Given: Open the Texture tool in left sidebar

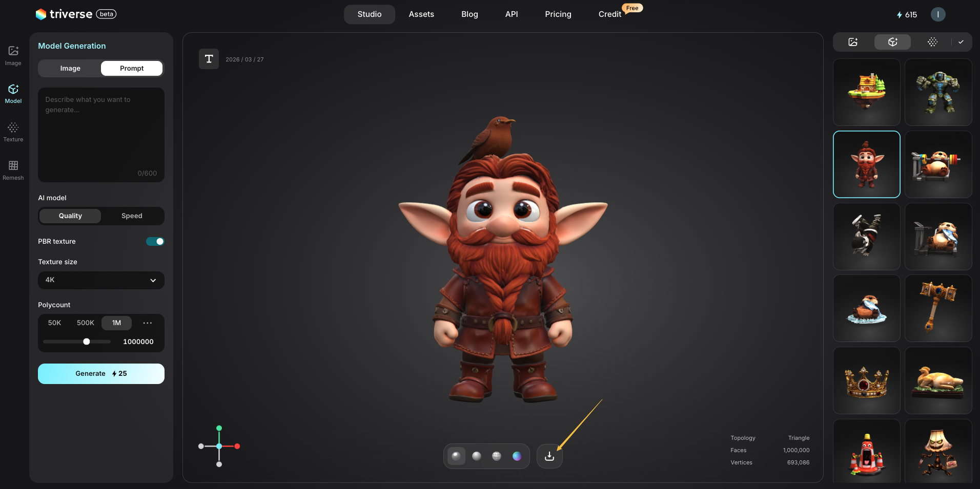Looking at the screenshot, I should tap(13, 132).
